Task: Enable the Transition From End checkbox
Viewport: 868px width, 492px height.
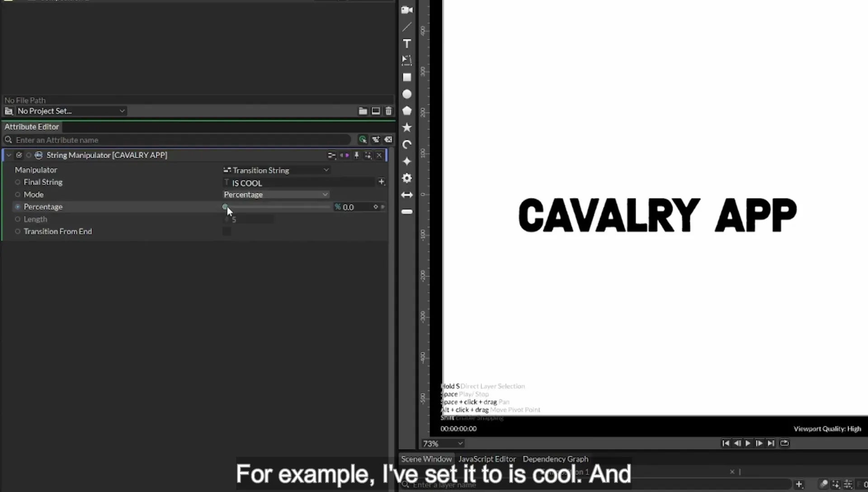Action: pos(226,231)
